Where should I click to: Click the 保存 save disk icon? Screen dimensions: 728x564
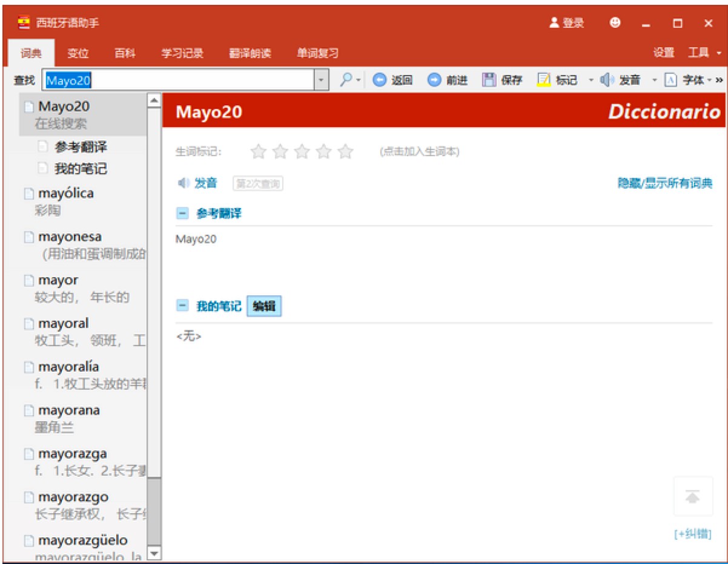(x=489, y=80)
